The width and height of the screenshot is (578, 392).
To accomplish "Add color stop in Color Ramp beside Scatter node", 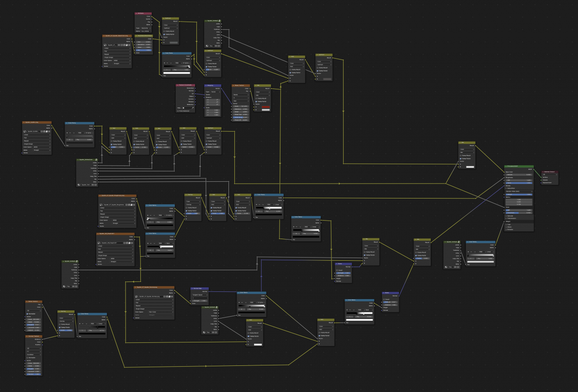I will (68, 133).
